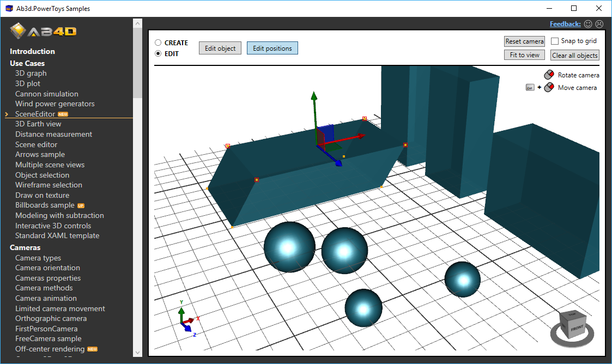
Task: Select the CREATE radio button
Action: 158,43
